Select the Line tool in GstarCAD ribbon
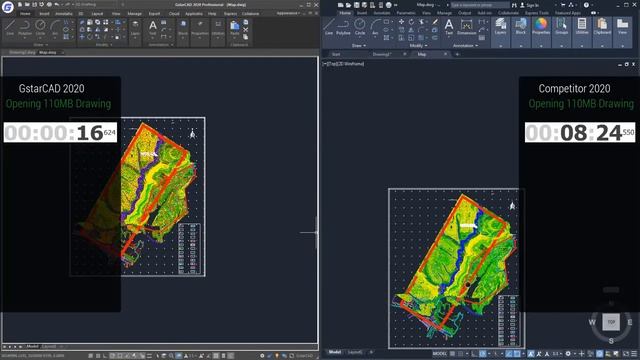This screenshot has height=360, width=640. 10,28
